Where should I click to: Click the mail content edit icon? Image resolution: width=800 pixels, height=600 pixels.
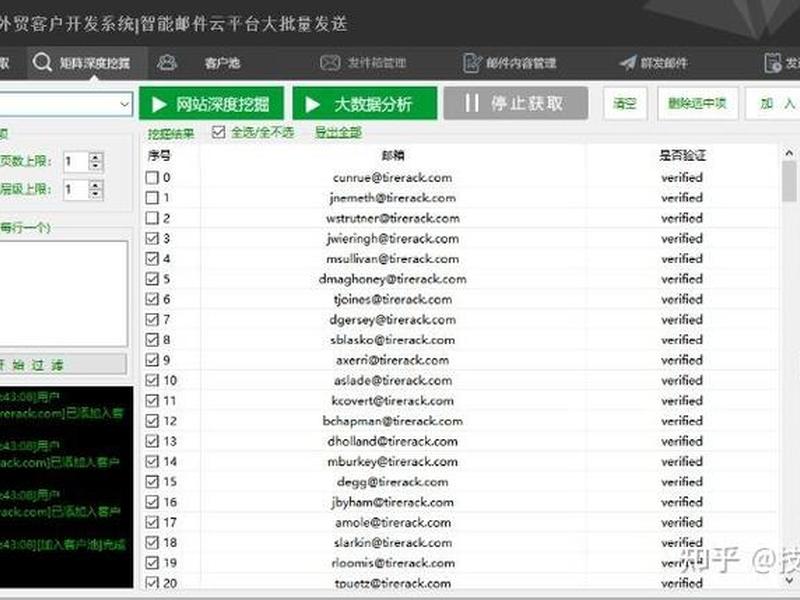472,63
